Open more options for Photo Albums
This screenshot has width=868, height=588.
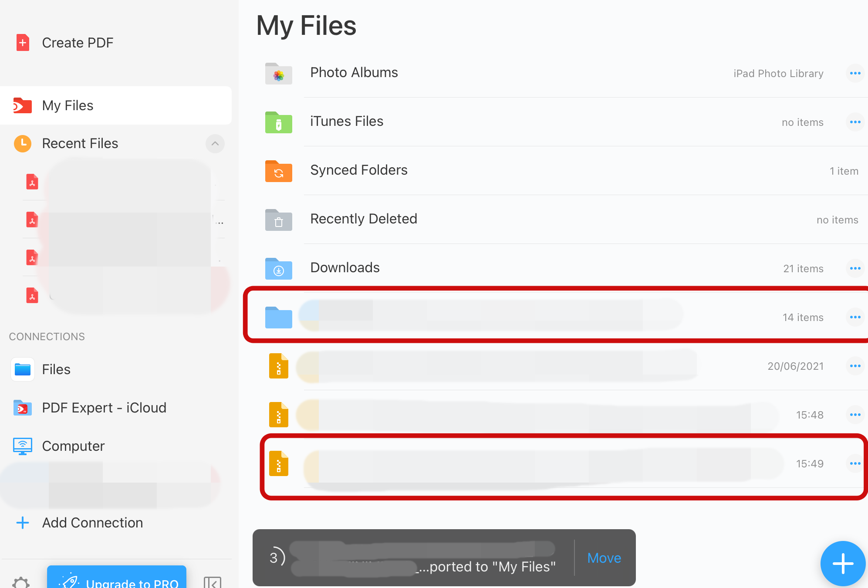pos(855,73)
